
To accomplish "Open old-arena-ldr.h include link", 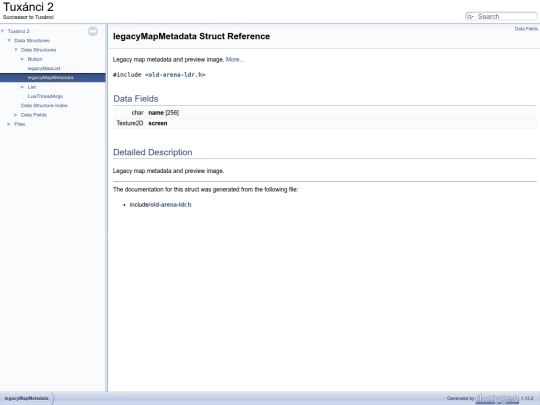I will pyautogui.click(x=175, y=75).
